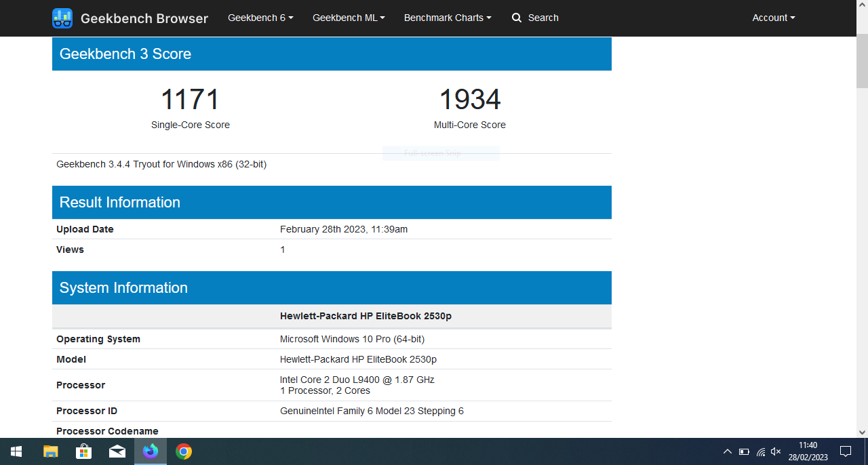Click the scrollbar down arrow
Screen dimensions: 868x465
862,432
